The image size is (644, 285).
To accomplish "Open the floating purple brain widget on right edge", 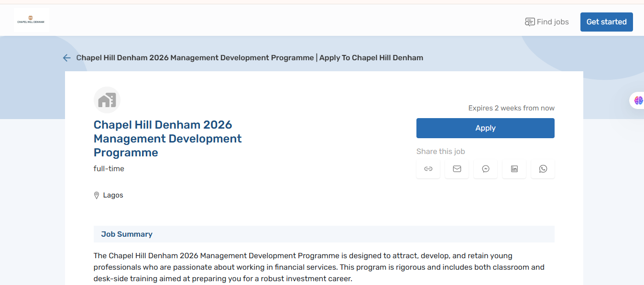I will coord(638,100).
